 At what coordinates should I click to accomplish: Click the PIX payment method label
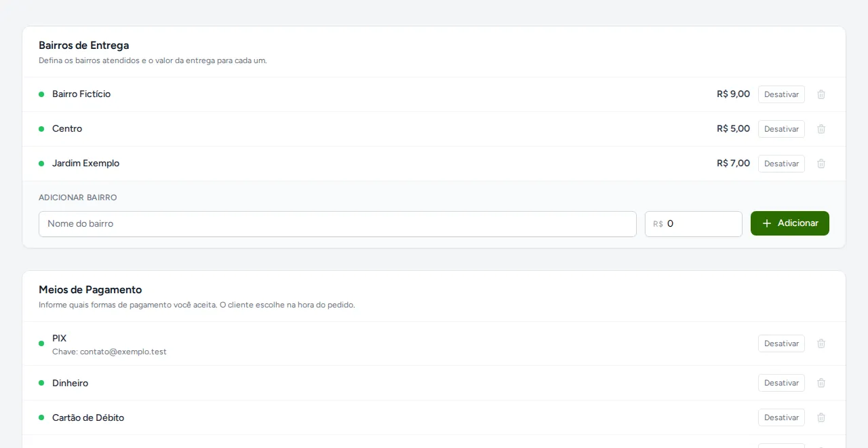coord(60,338)
